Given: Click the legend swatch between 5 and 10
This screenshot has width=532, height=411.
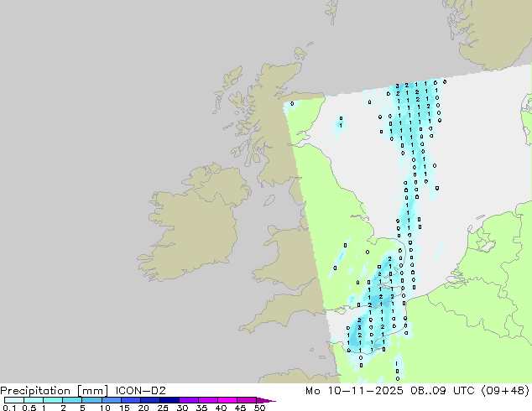Looking at the screenshot, I should tap(91, 400).
